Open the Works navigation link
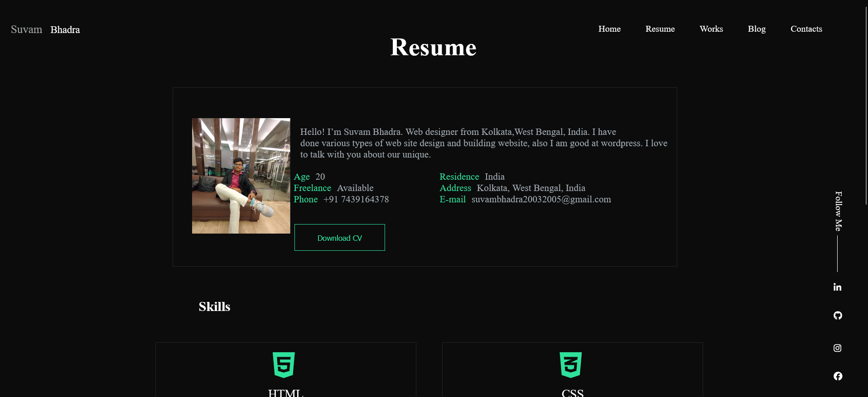 click(711, 29)
